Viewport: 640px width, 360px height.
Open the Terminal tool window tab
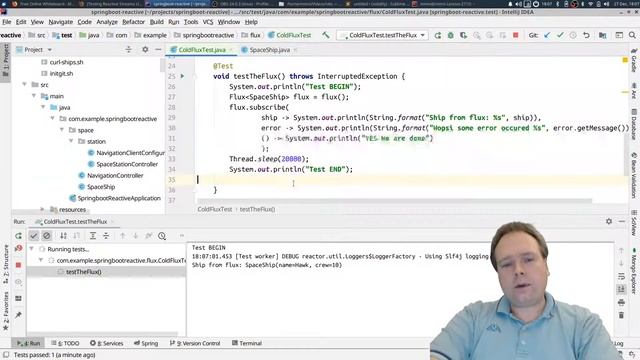(247, 343)
